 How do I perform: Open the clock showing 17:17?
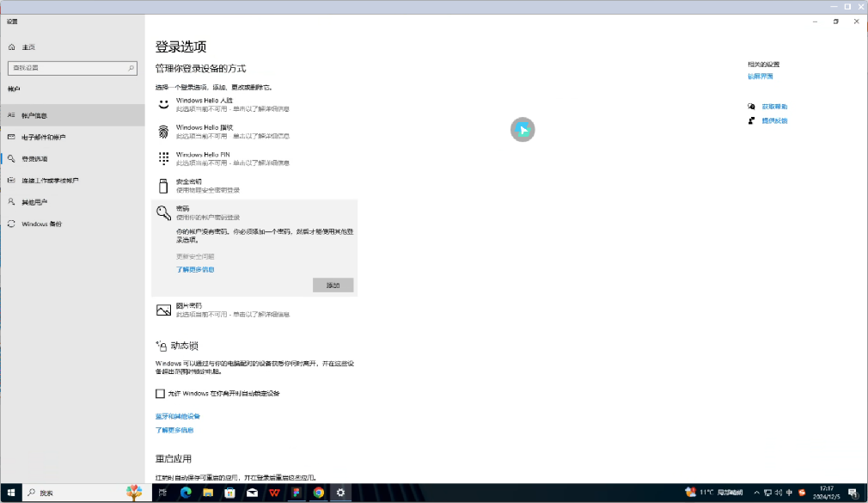pos(827,493)
